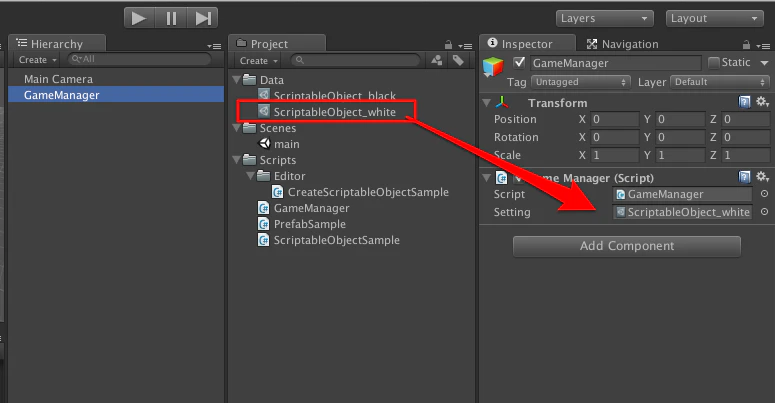Switch to the Hierarchy tab
Screen dimensions: 775x403
tap(57, 44)
